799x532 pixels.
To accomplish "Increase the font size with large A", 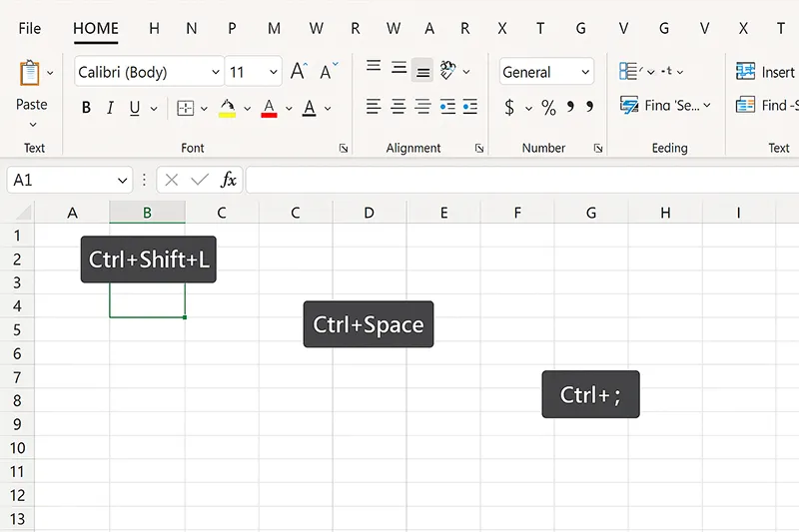I will click(x=299, y=71).
